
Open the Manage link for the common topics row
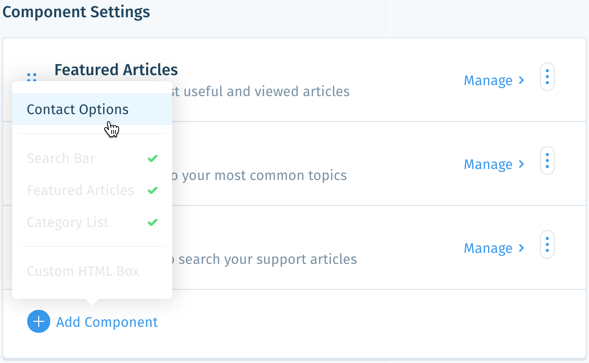[x=488, y=164]
